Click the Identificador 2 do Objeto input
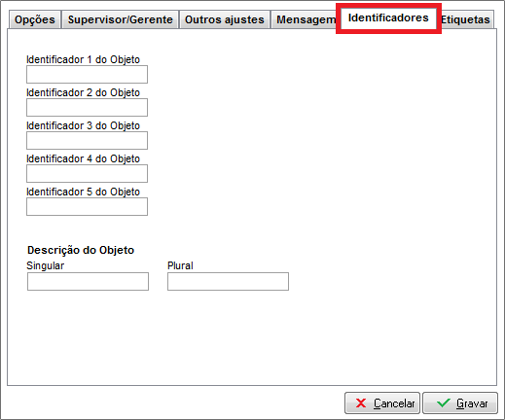The height and width of the screenshot is (420, 505). pos(87,107)
